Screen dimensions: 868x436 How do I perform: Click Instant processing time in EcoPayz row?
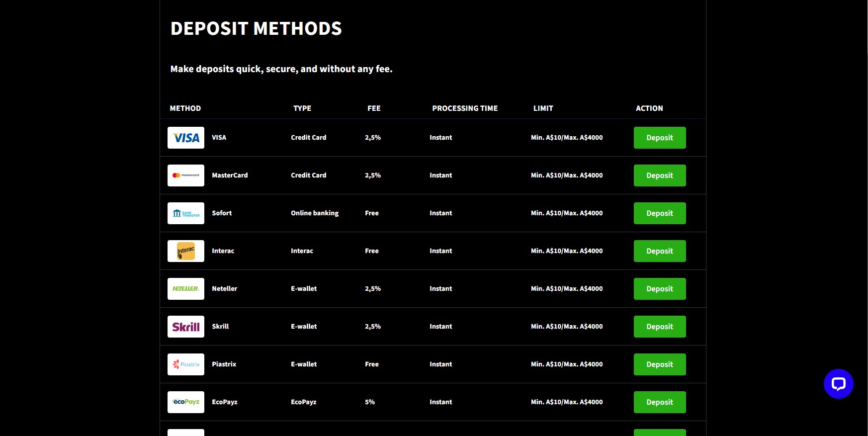tap(441, 402)
